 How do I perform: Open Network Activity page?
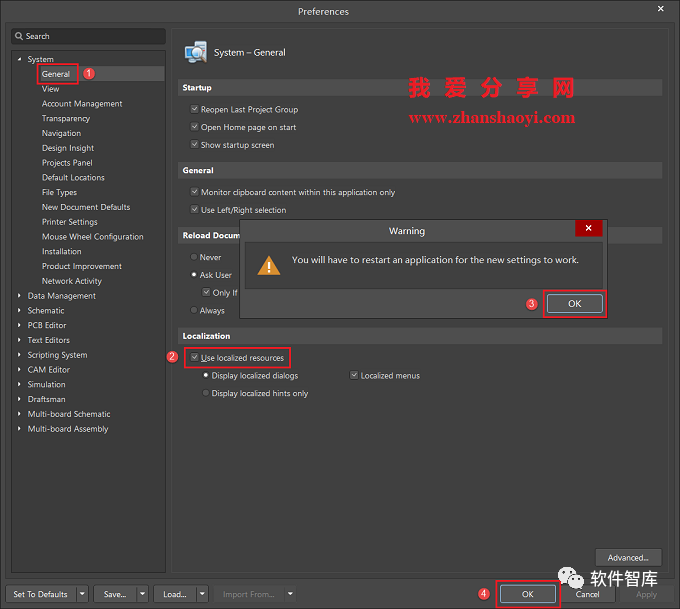72,281
